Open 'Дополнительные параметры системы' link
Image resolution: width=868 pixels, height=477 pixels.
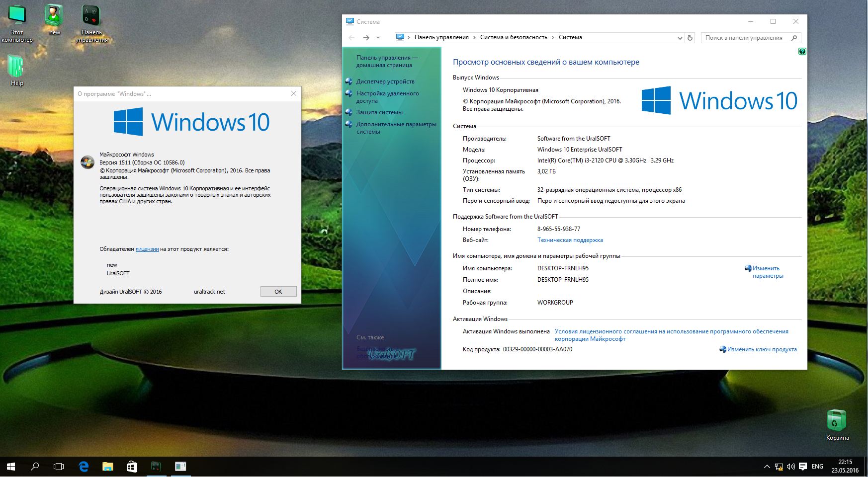[396, 128]
